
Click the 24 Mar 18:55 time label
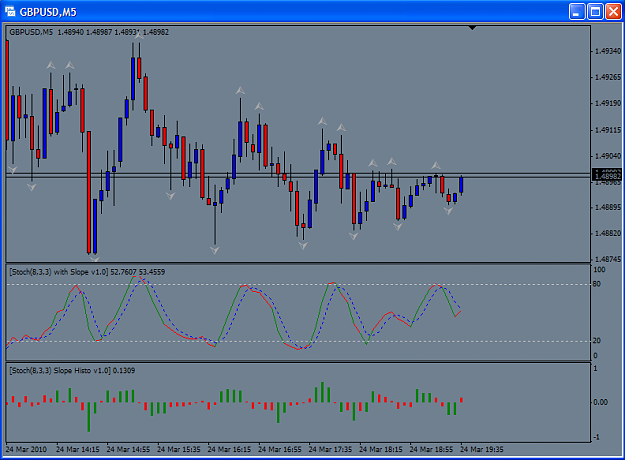pos(431,449)
